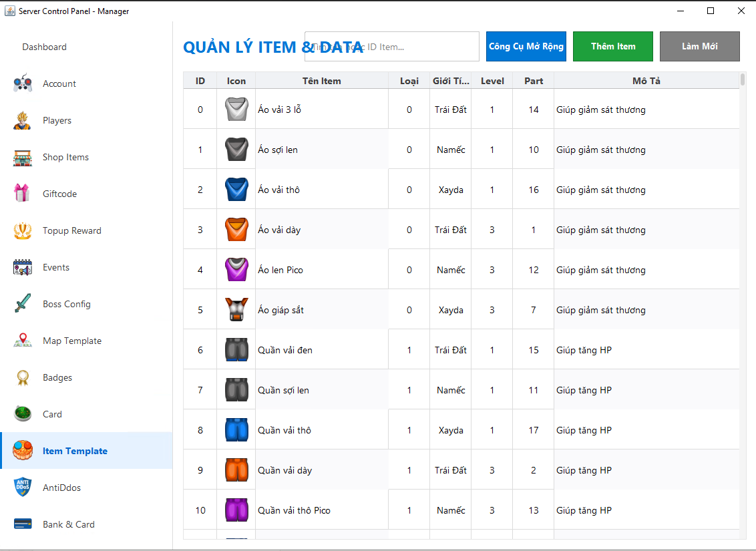This screenshot has height=551, width=756.
Task: Click the Quần vải đen pants icon
Action: (236, 349)
